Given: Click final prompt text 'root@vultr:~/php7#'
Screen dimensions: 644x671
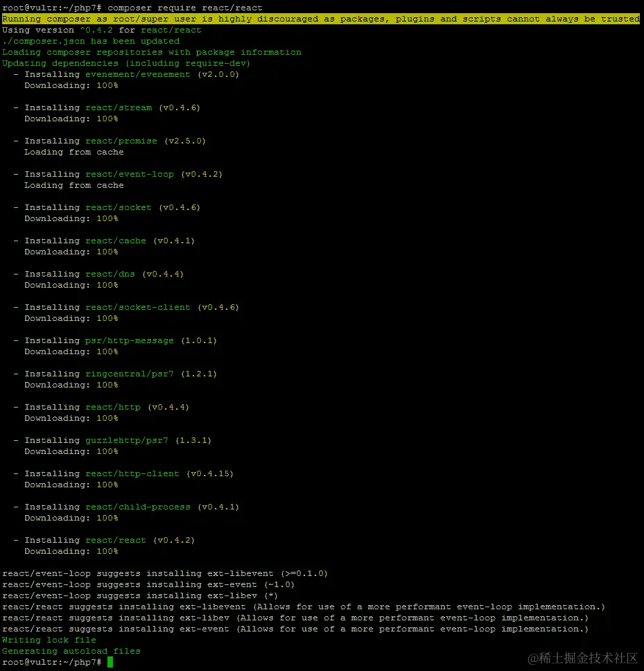Looking at the screenshot, I should tap(52, 663).
